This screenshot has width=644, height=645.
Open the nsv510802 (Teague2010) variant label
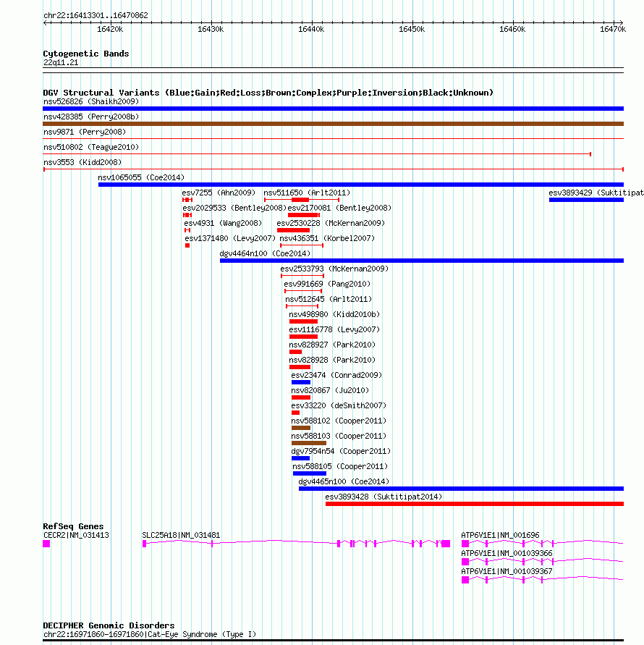[x=91, y=147]
